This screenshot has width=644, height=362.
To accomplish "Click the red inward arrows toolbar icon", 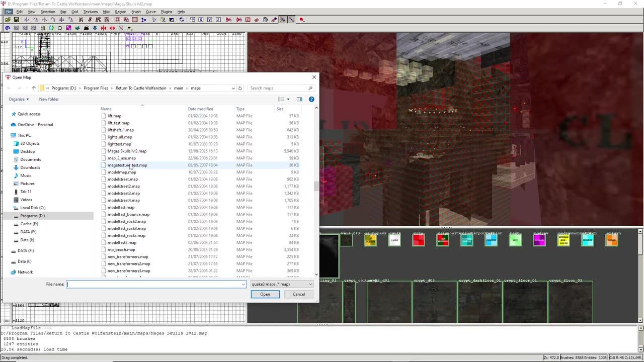I will 104,28.
